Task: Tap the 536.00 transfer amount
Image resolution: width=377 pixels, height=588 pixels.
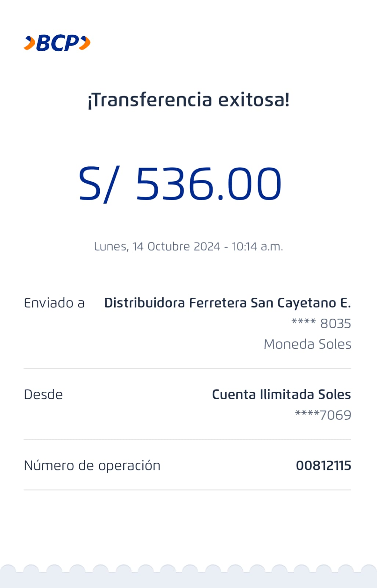Action: click(x=209, y=184)
